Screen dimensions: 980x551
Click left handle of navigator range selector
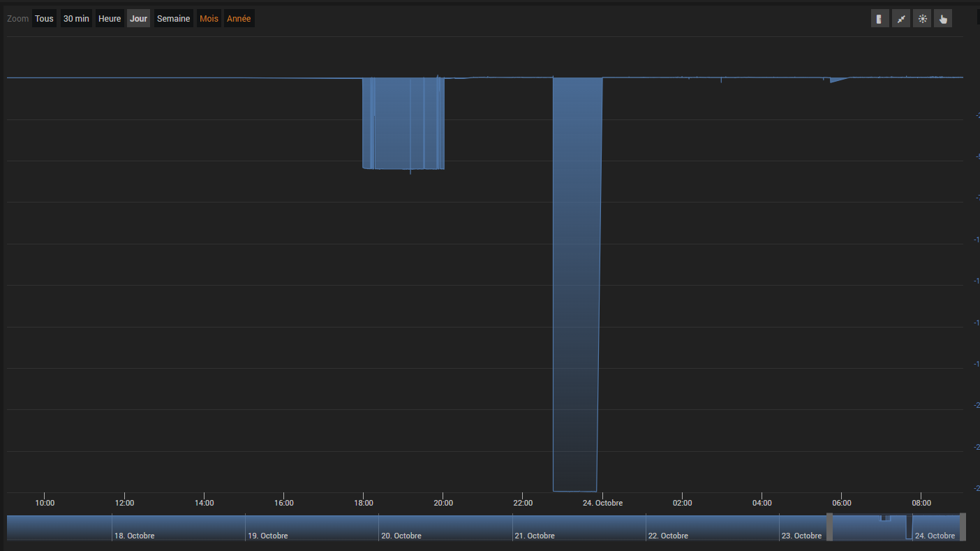tap(830, 527)
